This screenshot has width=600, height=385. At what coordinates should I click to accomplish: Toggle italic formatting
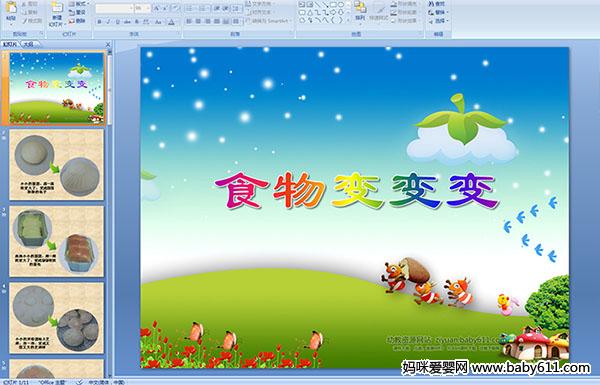[108, 22]
